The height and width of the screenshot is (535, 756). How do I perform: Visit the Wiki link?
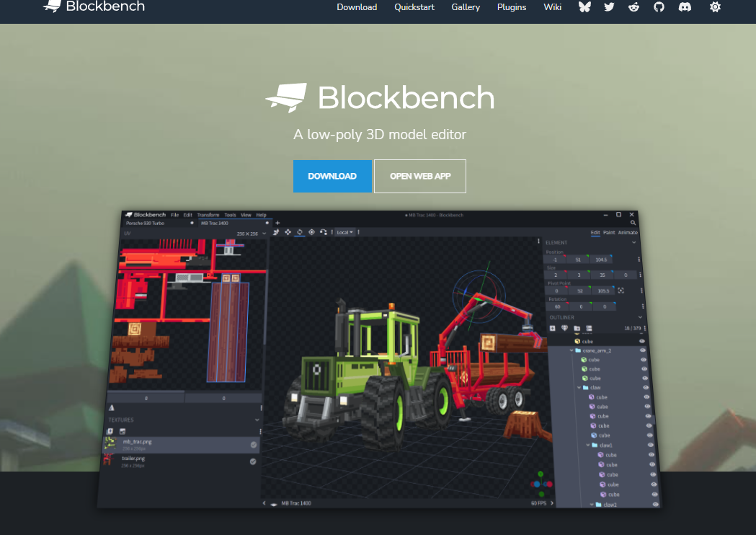553,7
